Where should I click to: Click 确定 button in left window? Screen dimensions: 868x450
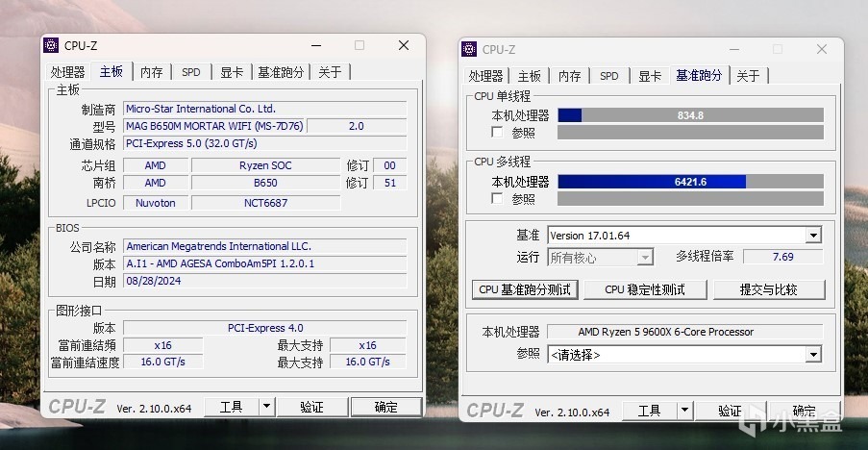385,407
